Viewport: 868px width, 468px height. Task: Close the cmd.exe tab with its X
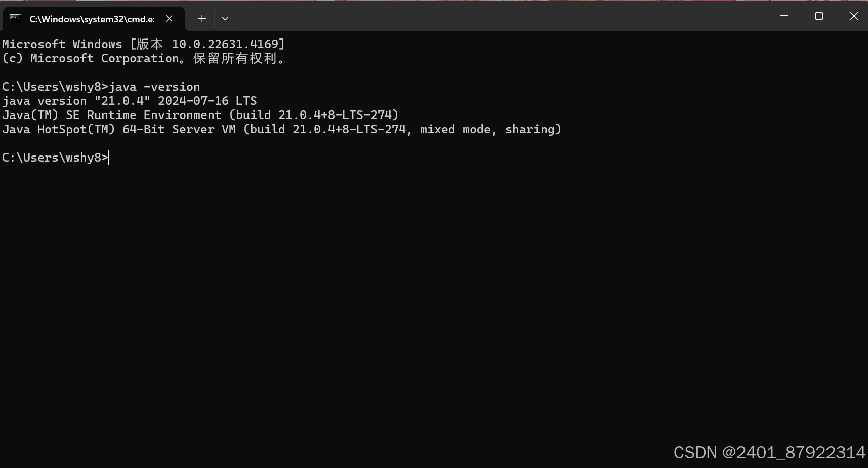[169, 19]
